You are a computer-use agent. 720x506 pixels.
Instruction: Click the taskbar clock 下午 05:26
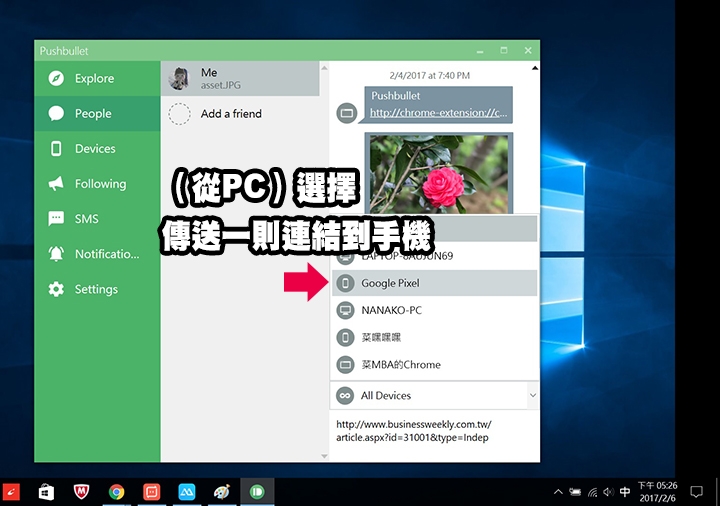(657, 492)
